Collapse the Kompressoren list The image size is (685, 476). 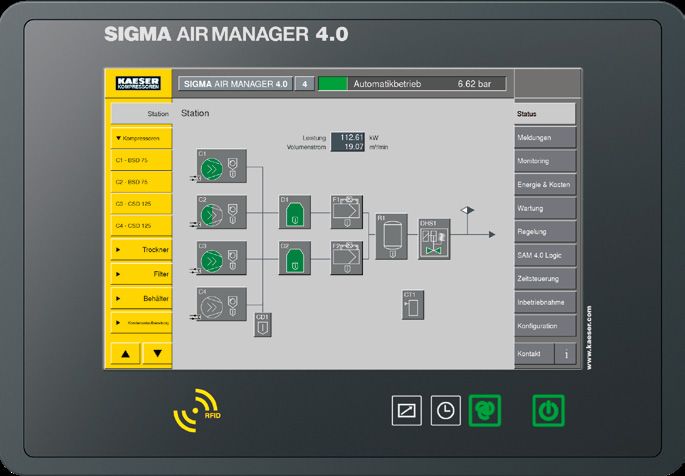[x=141, y=138]
